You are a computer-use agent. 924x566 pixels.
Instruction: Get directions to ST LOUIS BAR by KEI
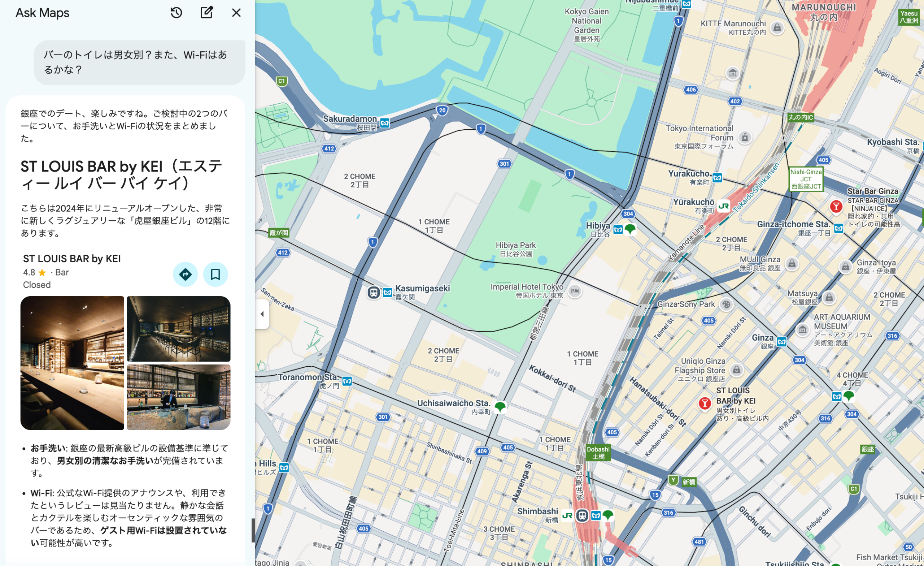click(x=185, y=275)
